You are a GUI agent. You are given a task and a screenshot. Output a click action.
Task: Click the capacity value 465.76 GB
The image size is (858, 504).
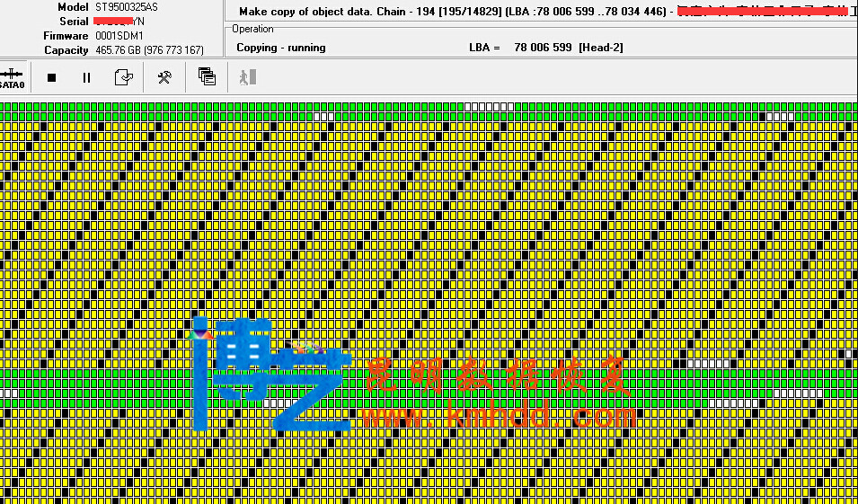coord(118,50)
